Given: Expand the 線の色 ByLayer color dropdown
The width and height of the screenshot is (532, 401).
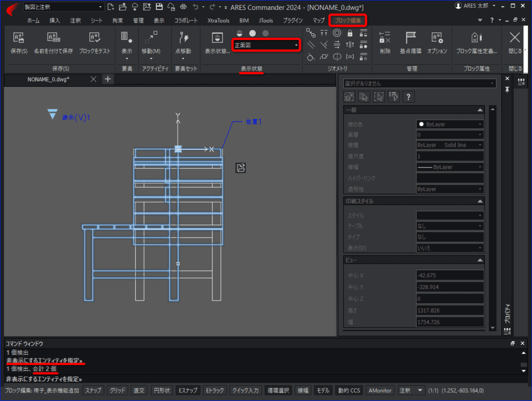Looking at the screenshot, I should 450,124.
